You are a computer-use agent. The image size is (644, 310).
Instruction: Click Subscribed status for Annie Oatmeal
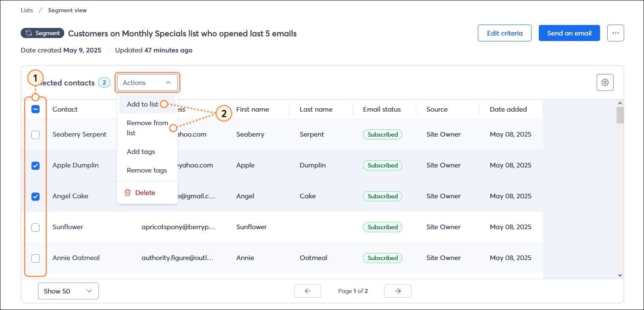point(382,258)
